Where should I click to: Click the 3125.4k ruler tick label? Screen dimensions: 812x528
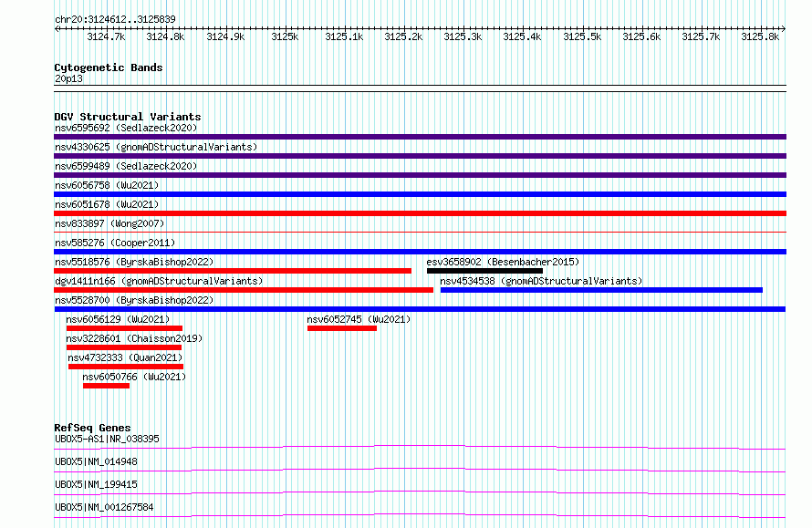coord(522,36)
